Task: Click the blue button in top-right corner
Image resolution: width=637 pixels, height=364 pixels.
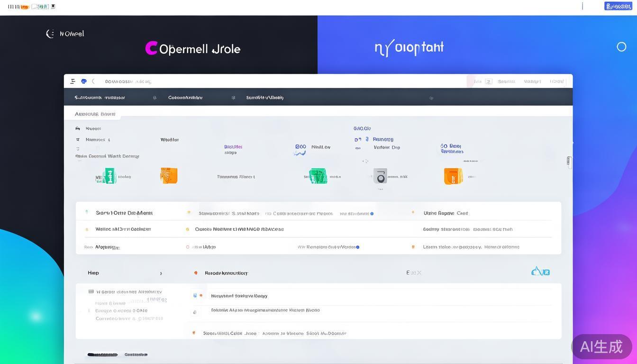Action: click(x=618, y=6)
